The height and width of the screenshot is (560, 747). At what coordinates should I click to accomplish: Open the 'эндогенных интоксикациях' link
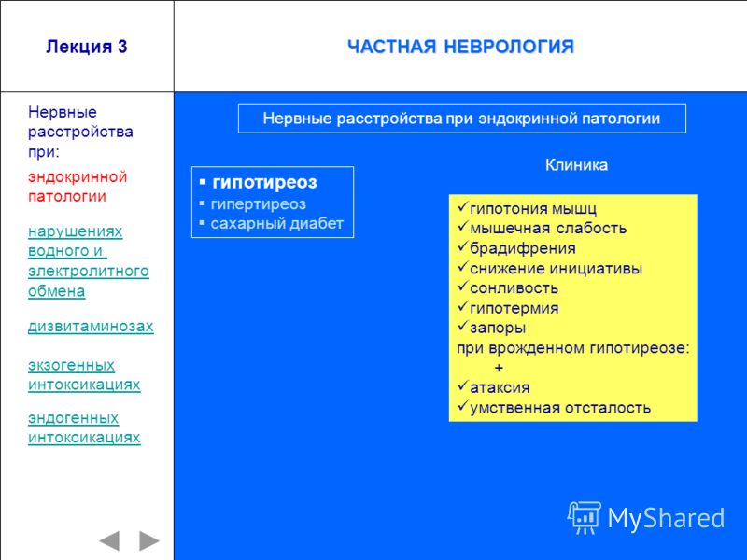pyautogui.click(x=84, y=427)
